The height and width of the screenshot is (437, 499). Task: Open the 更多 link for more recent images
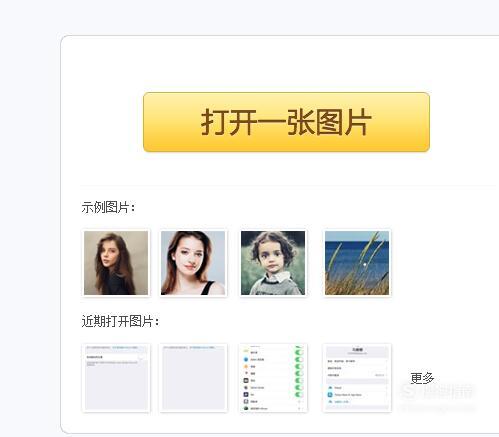(x=422, y=378)
